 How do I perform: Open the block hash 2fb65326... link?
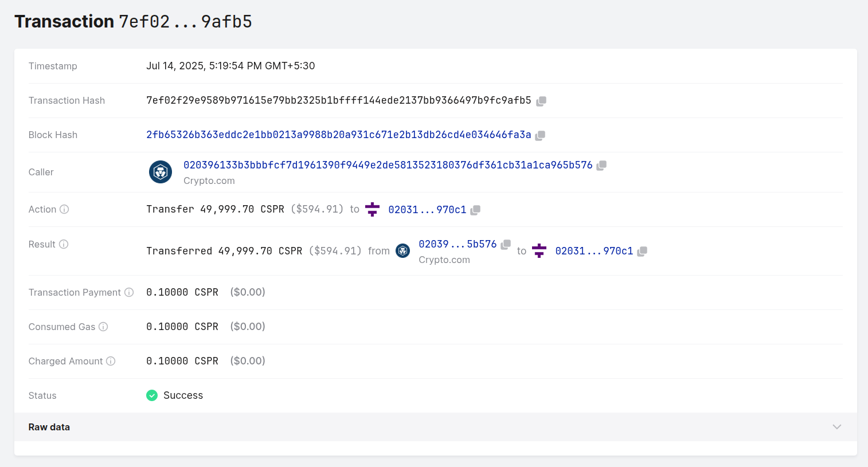tap(339, 135)
